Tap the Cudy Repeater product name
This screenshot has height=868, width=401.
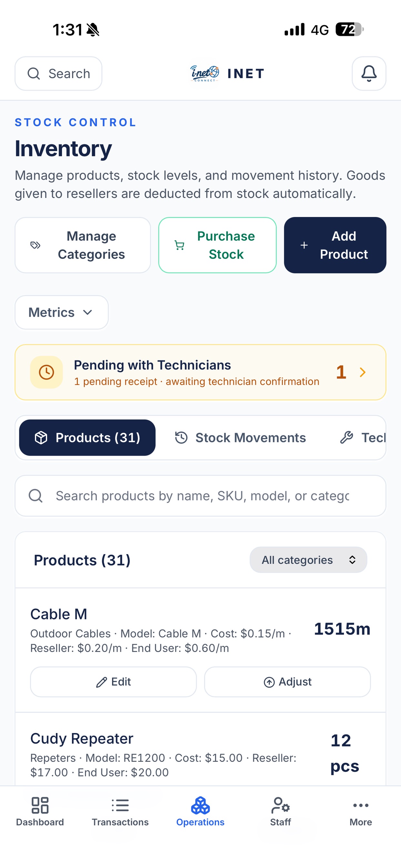tap(82, 739)
